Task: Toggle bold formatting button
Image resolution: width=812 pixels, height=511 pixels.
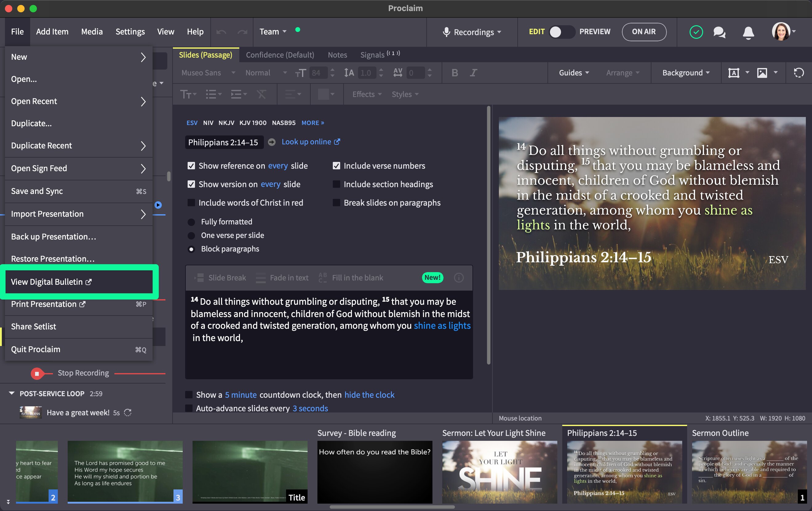Action: 455,73
